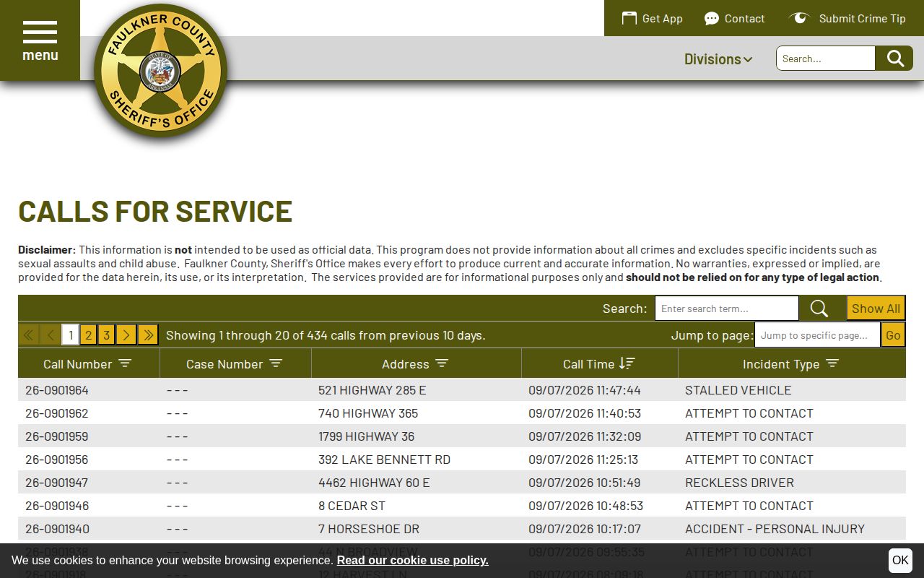Select address 740 HIGHWAY 365
This screenshot has height=578, width=924.
pyautogui.click(x=368, y=413)
